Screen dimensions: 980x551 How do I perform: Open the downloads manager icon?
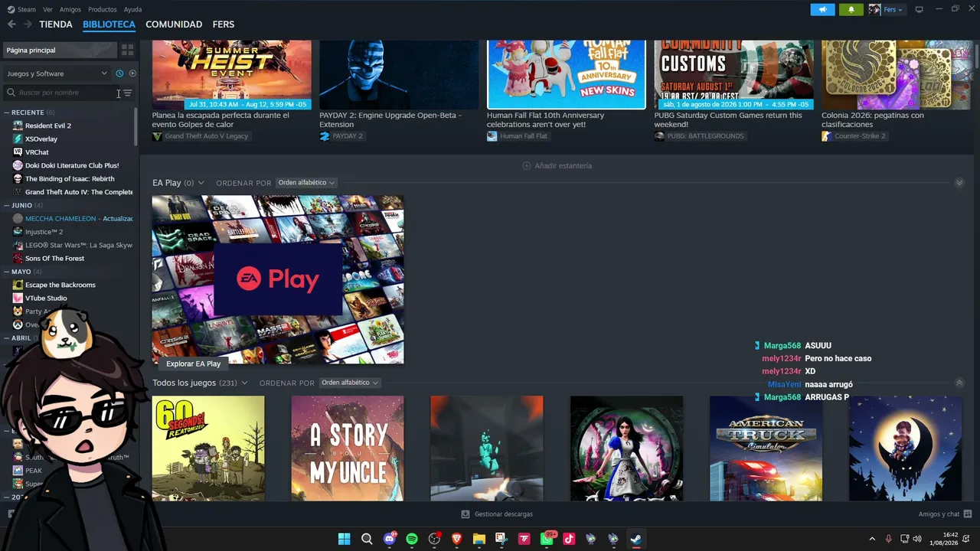(465, 514)
